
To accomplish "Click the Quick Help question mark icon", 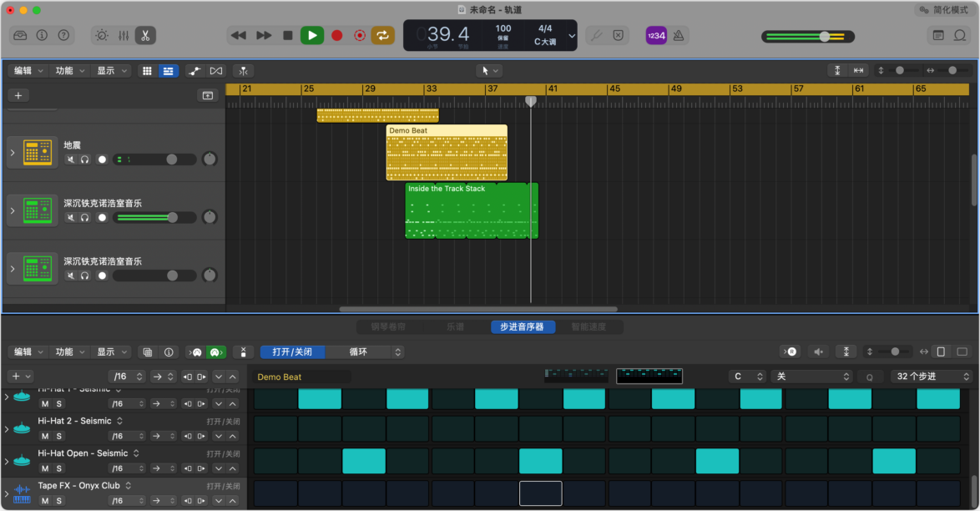I will (63, 36).
